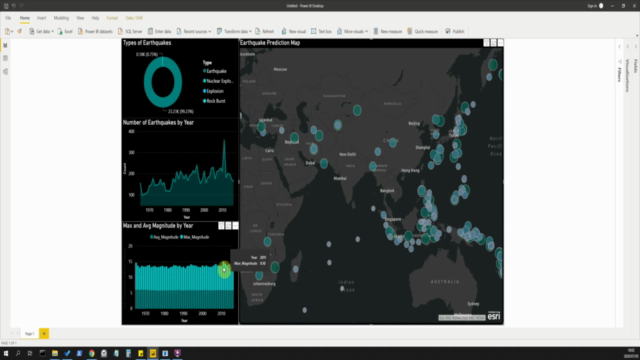The image size is (640, 360).
Task: Import data from Excel
Action: point(65,31)
